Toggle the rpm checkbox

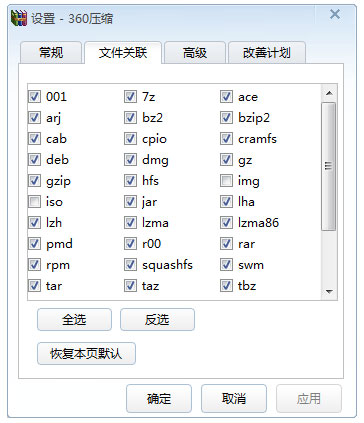pos(34,265)
